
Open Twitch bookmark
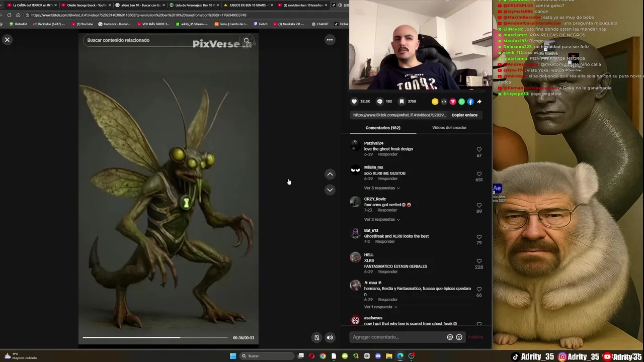261,24
